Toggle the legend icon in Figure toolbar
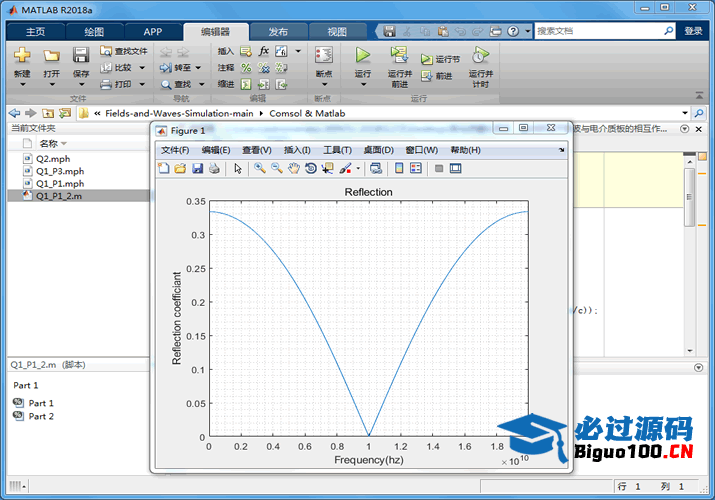This screenshot has height=500, width=715. pos(416,168)
